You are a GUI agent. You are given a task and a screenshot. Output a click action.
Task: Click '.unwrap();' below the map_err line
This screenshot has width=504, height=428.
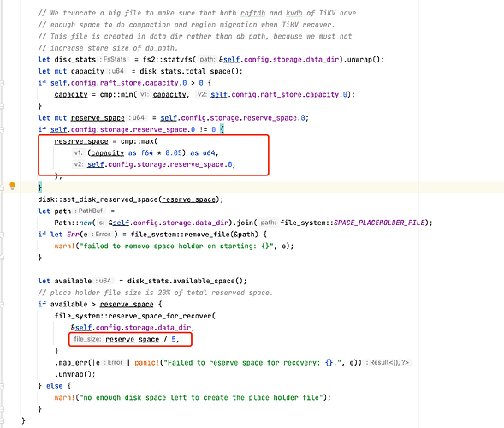(75, 374)
